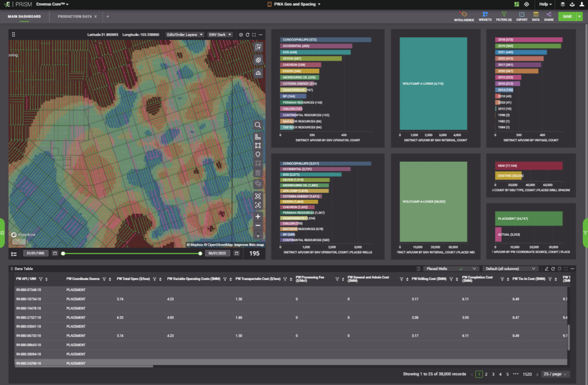Viewport: 588px width, 385px height.
Task: Toggle filter on PW Drilling Cost column
Action: tap(450, 279)
